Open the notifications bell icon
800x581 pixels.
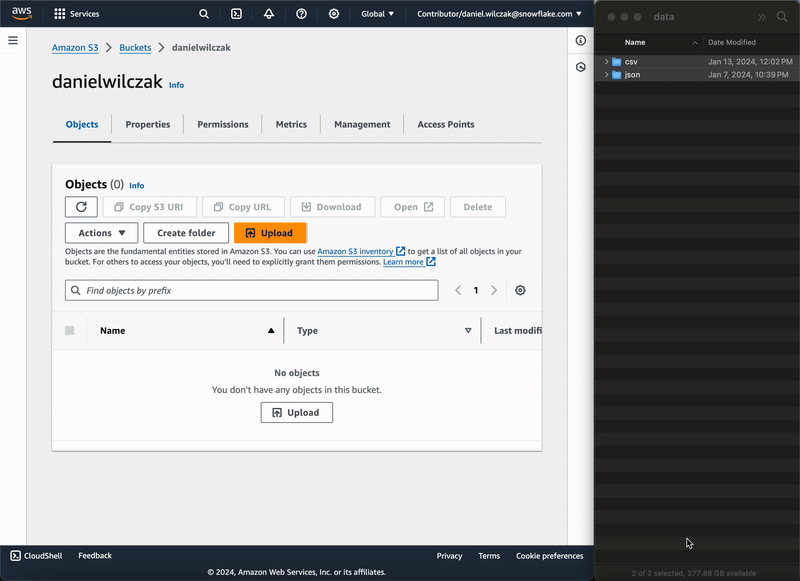(269, 14)
